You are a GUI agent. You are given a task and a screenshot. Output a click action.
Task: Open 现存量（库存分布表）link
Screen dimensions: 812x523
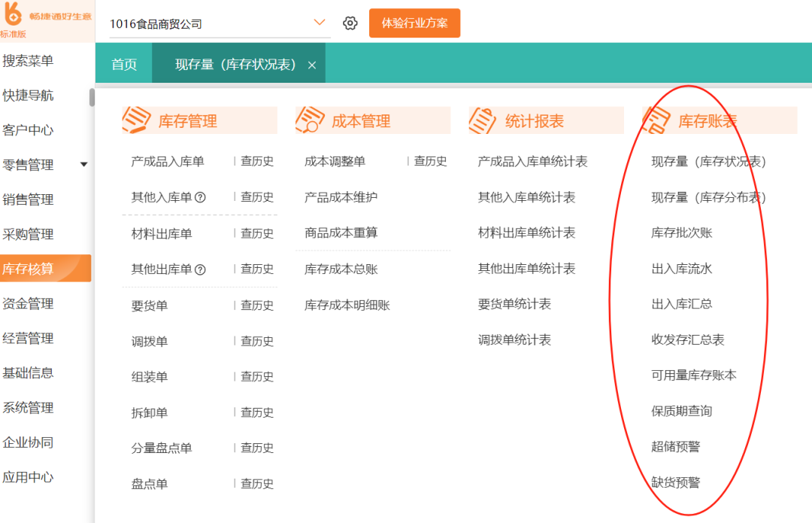[x=708, y=197]
